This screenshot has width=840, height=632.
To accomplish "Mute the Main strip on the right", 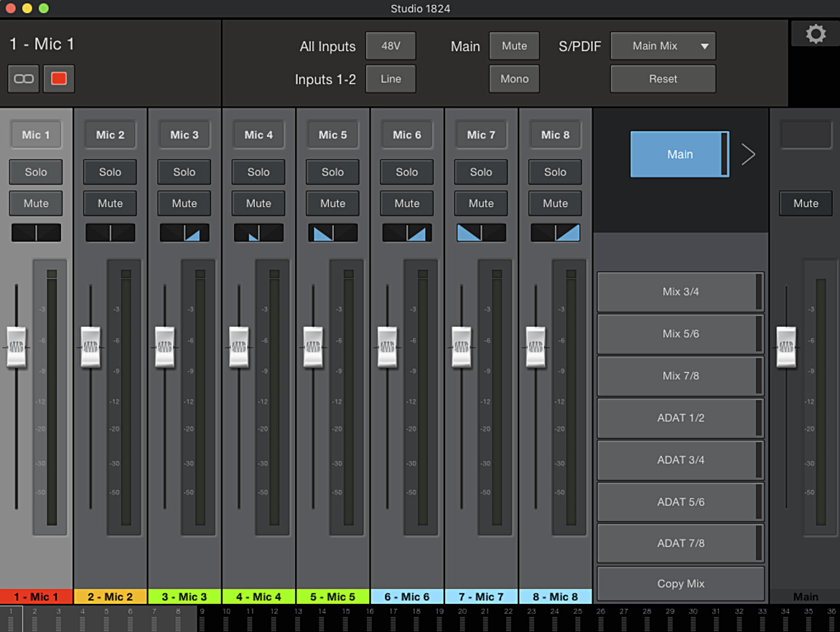I will 806,203.
